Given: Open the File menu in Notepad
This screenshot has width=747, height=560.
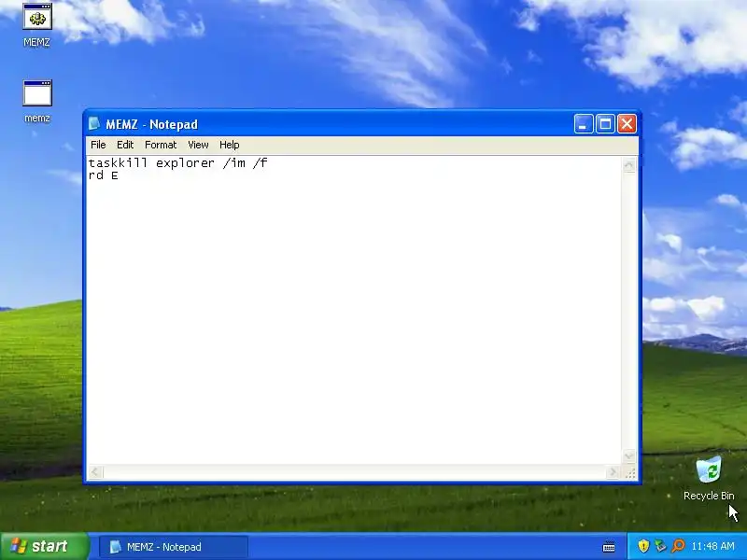Looking at the screenshot, I should [x=98, y=145].
